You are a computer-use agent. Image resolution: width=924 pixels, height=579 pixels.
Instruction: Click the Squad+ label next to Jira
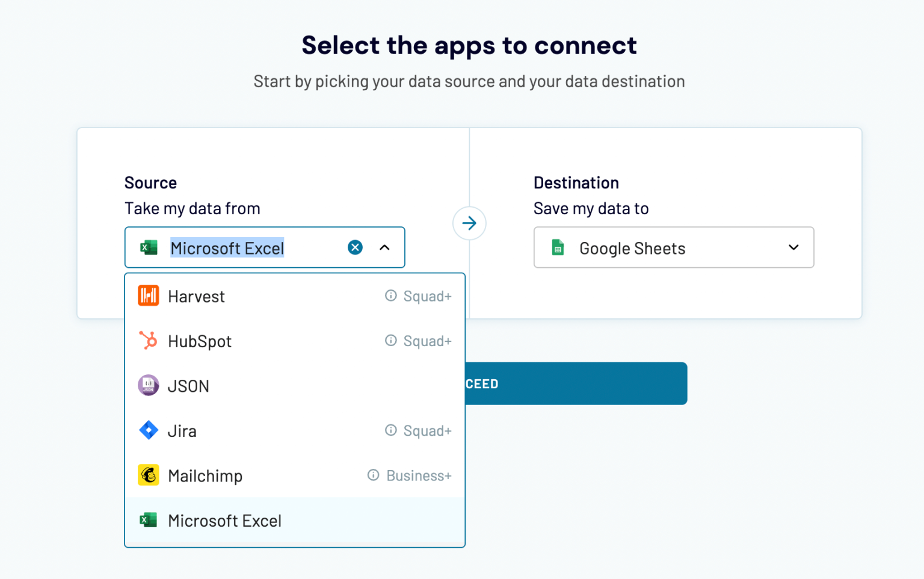tap(427, 430)
